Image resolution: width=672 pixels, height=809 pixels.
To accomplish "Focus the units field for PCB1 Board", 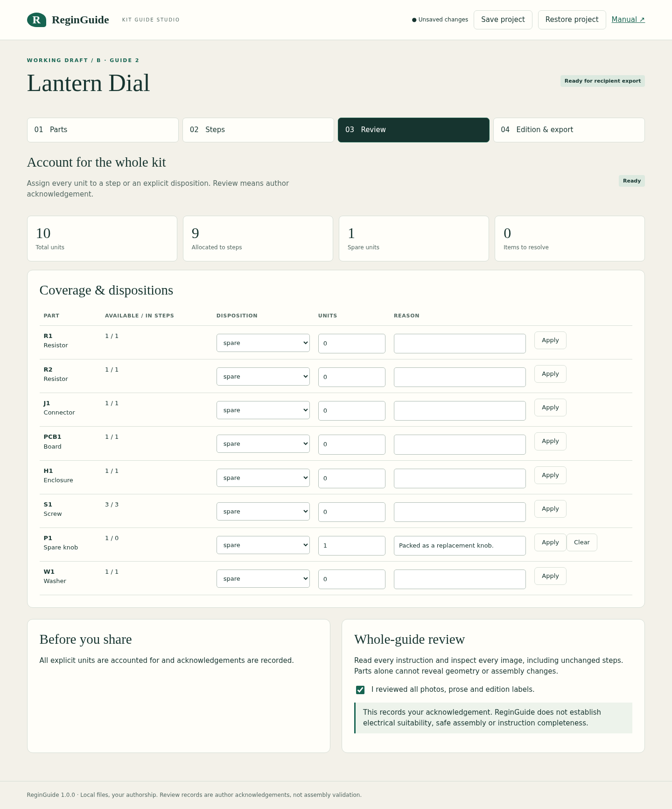I will coord(352,444).
